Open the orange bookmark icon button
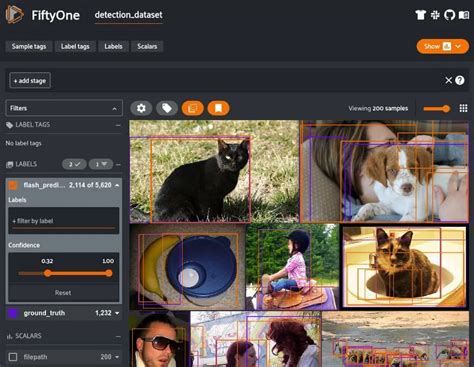The height and width of the screenshot is (367, 474). click(218, 108)
